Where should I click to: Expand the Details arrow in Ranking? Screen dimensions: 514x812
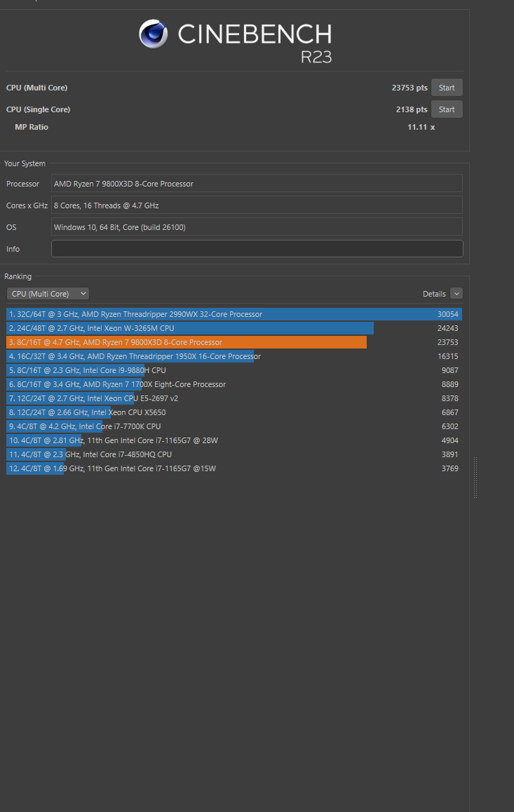point(456,294)
